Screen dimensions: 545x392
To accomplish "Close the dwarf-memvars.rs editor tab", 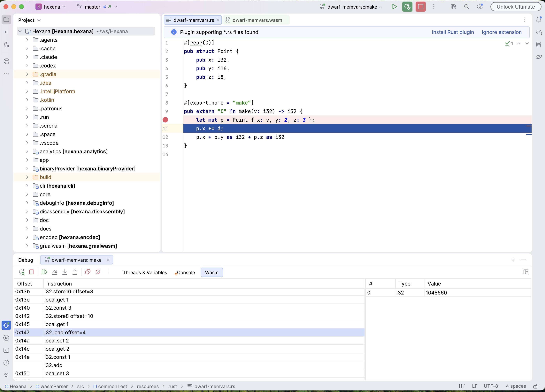I will pos(218,20).
